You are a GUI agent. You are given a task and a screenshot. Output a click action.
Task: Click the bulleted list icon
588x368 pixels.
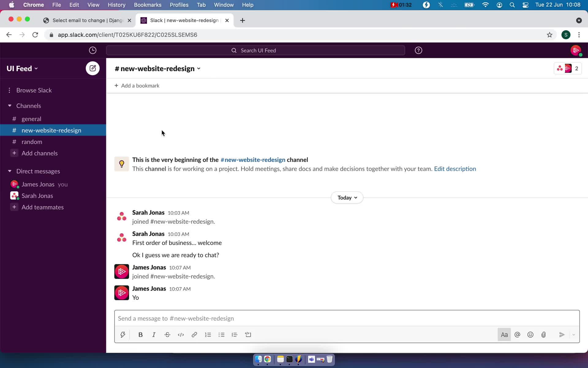pyautogui.click(x=221, y=335)
